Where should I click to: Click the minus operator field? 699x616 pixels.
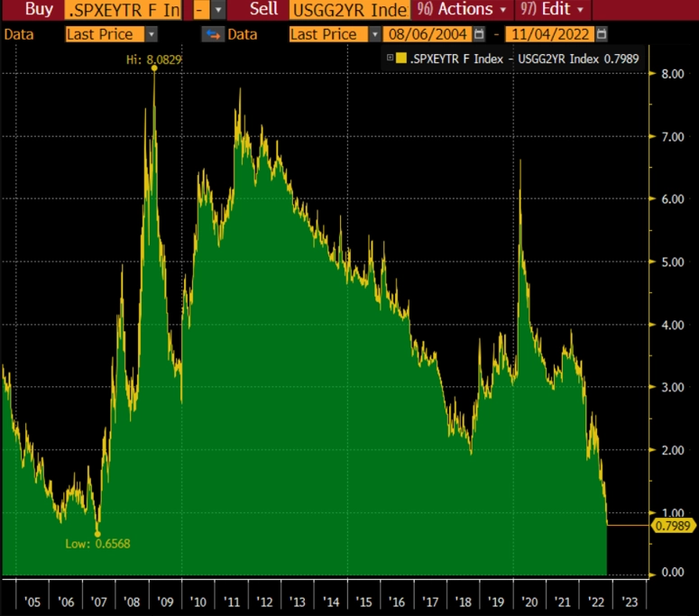pyautogui.click(x=201, y=10)
